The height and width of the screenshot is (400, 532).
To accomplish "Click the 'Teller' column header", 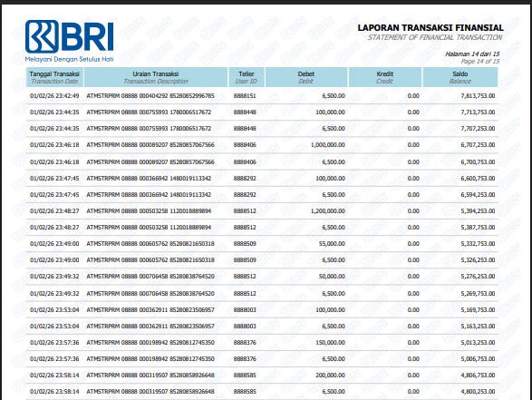I will [247, 77].
